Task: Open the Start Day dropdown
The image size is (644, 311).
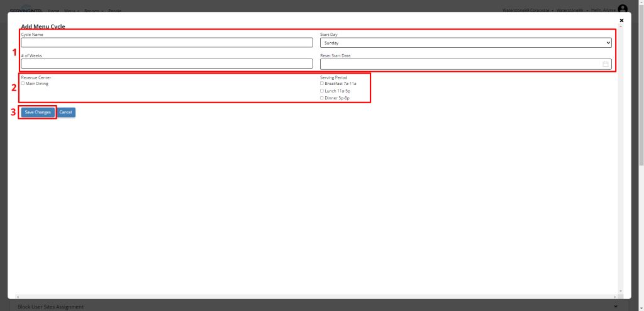Action: click(x=465, y=43)
